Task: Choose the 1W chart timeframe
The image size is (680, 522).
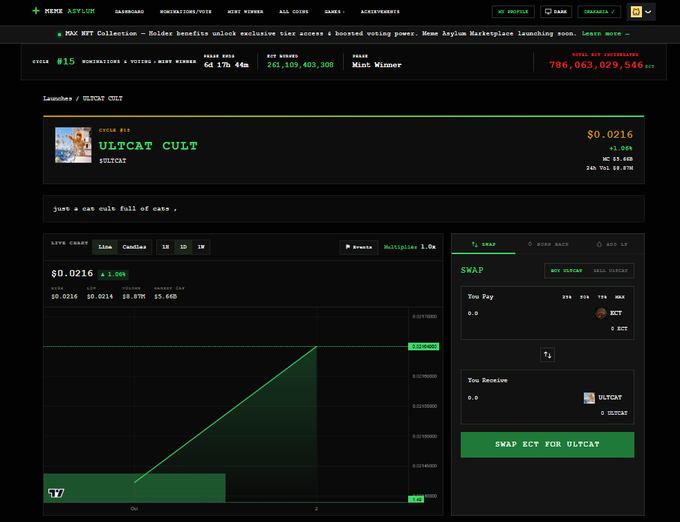Action: [x=201, y=247]
